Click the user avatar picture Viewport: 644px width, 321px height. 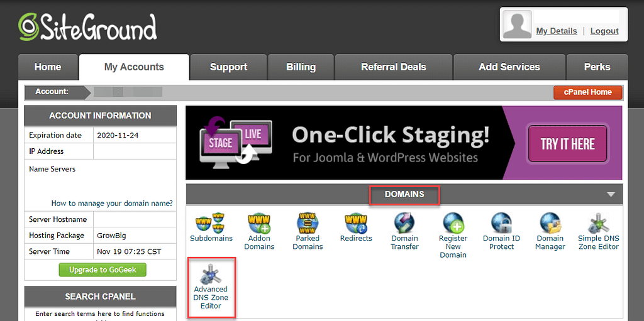point(517,24)
